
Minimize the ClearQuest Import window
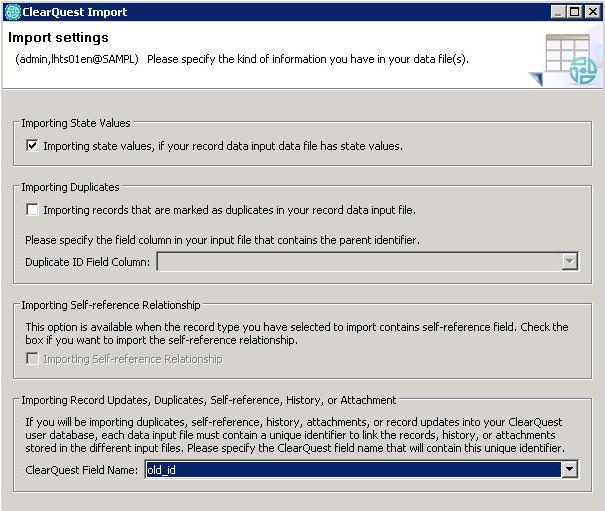(x=558, y=12)
